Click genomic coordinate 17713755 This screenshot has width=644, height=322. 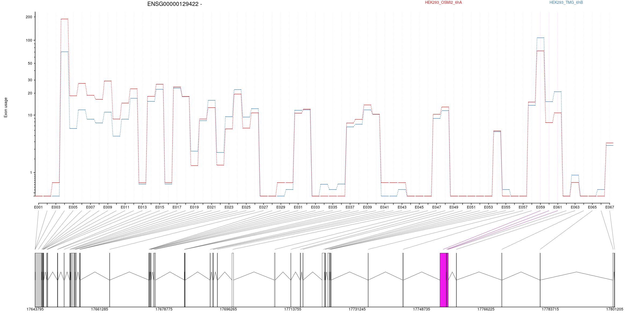[293, 309]
